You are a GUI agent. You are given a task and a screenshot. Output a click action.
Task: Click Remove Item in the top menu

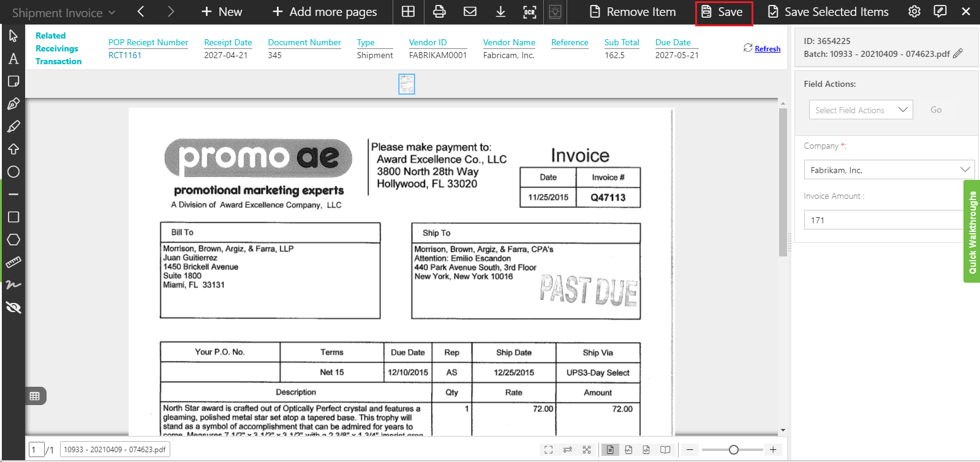pyautogui.click(x=633, y=12)
